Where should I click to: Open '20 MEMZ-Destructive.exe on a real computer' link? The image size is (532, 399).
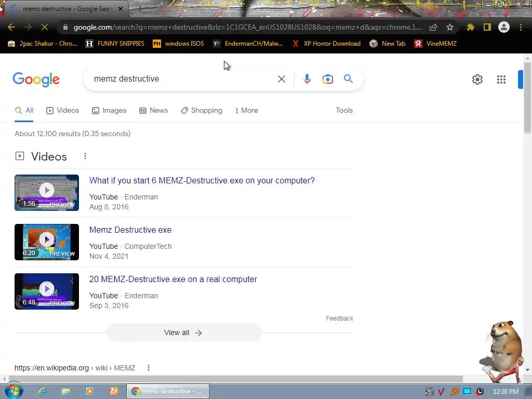(x=173, y=279)
